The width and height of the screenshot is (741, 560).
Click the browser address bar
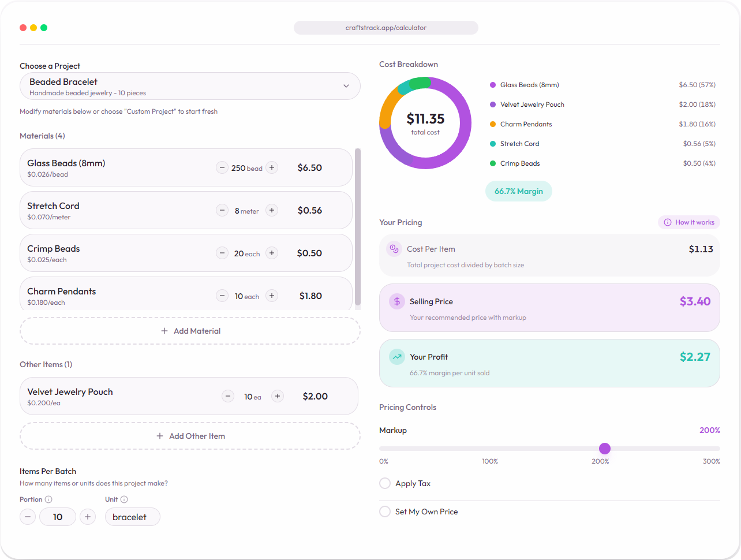(386, 28)
